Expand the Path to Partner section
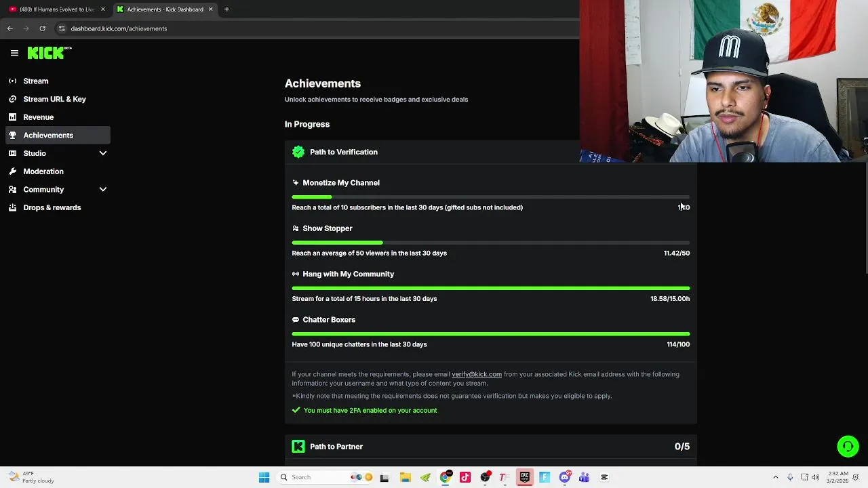Screen dimensions: 868x488 tap(491, 447)
